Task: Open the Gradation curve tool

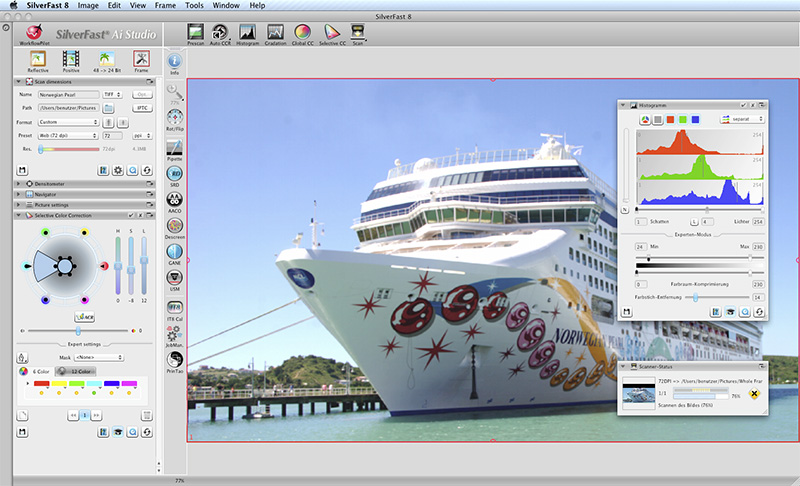Action: 274,33
